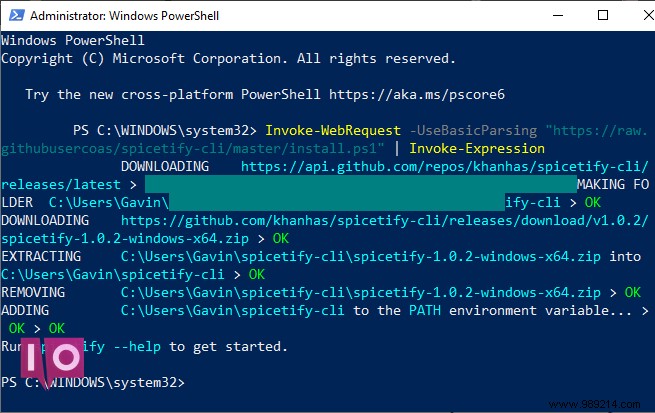Close the Administrator PowerShell window
The width and height of the screenshot is (655, 413).
649,15
